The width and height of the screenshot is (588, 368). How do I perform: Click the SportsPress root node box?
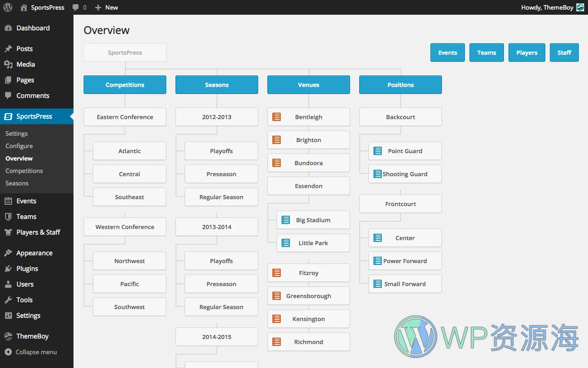click(125, 52)
